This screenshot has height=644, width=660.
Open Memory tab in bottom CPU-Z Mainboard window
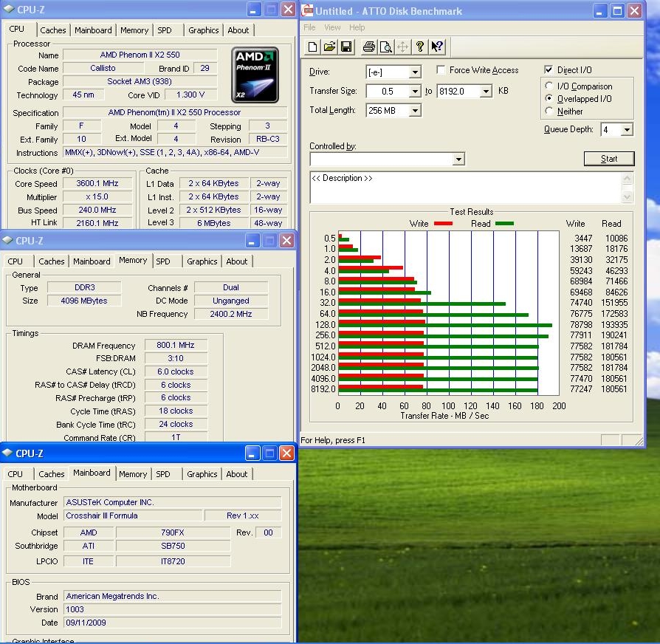[133, 474]
